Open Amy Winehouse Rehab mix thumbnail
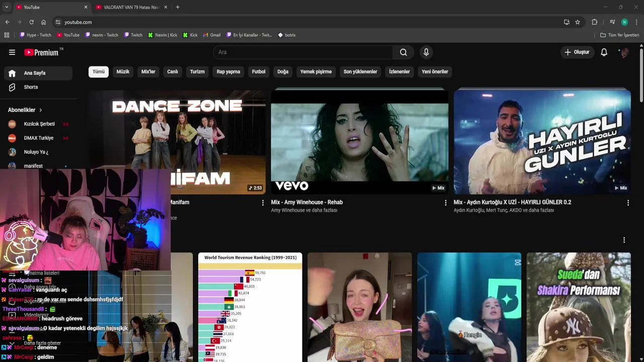The width and height of the screenshot is (644, 362). point(360,142)
